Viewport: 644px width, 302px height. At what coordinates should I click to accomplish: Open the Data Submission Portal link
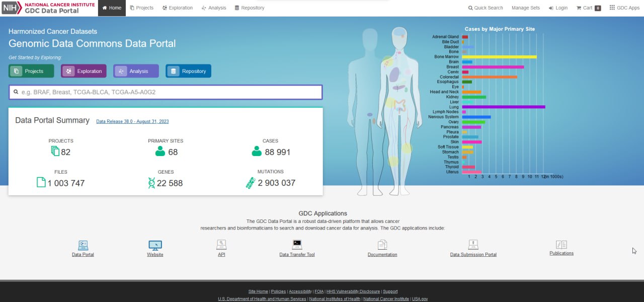click(x=473, y=255)
